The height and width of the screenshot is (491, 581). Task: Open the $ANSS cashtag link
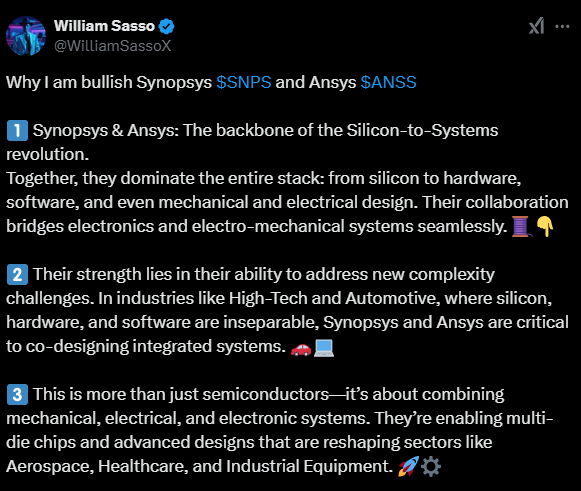pos(389,82)
